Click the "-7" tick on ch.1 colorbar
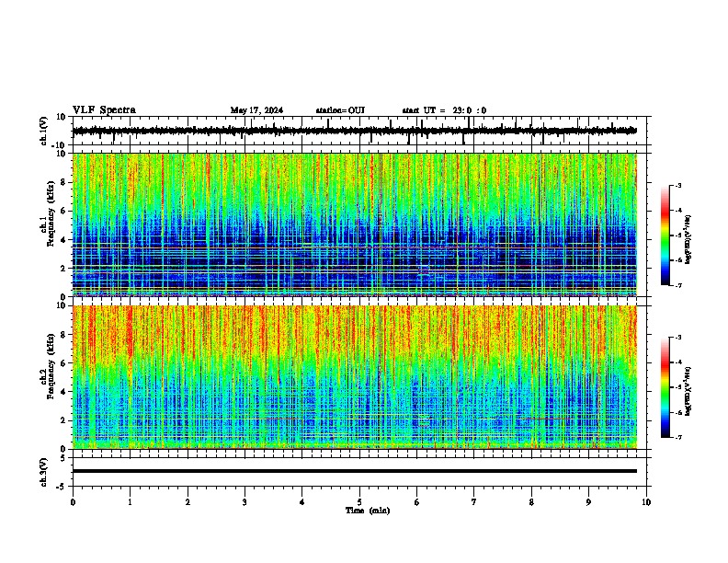This screenshot has width=728, height=563. [x=678, y=285]
